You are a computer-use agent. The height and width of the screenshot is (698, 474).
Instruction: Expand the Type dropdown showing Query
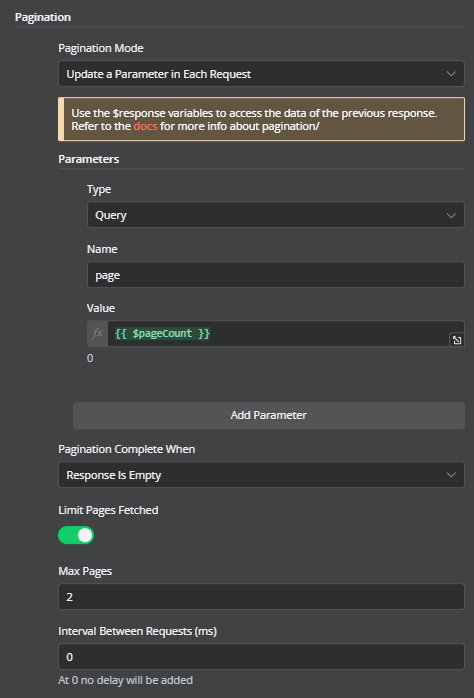pyautogui.click(x=275, y=215)
